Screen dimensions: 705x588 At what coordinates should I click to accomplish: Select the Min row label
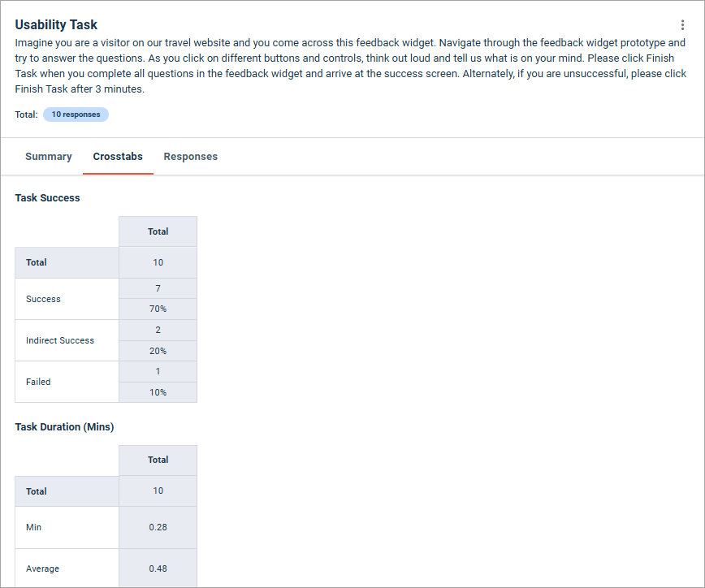coord(34,527)
